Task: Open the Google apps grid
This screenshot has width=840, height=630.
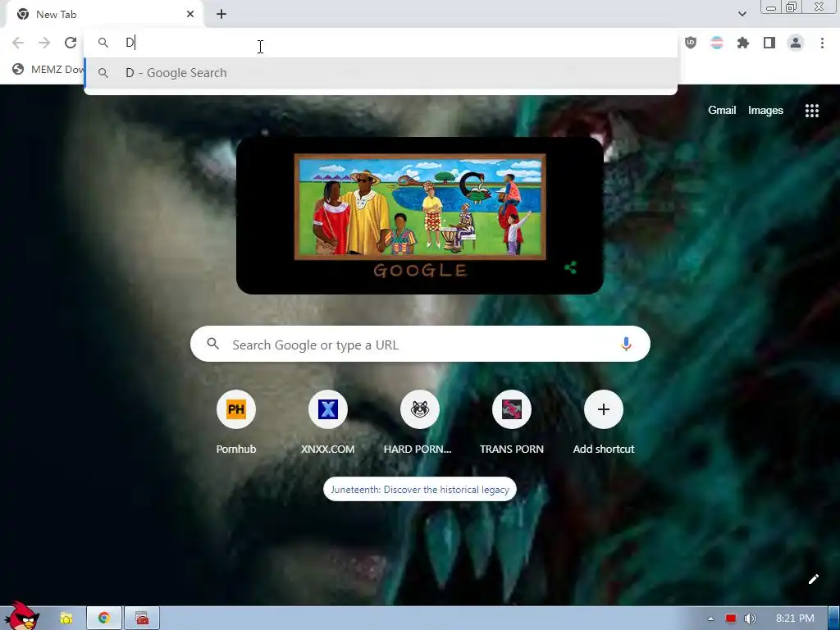Action: click(x=811, y=111)
